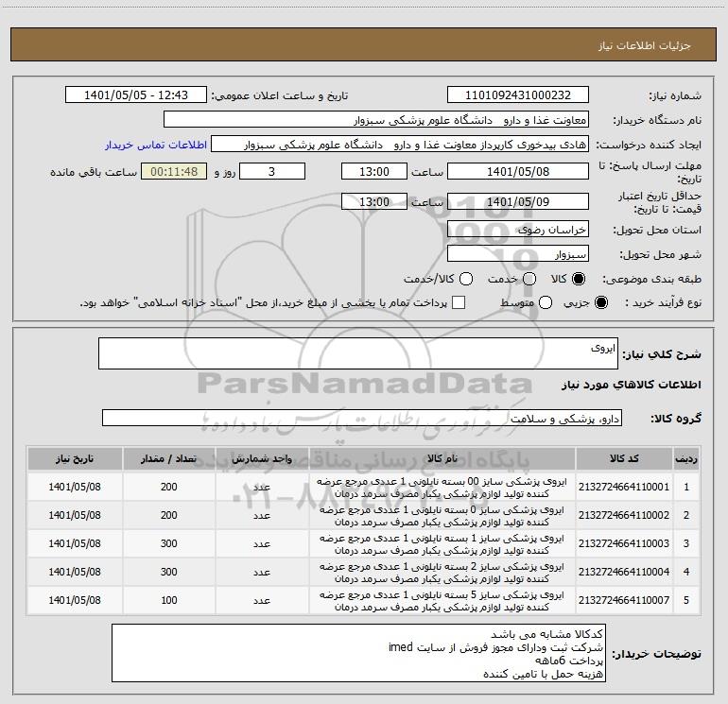Click the price validity hour 13:00 field
This screenshot has width=728, height=704.
coord(374,201)
